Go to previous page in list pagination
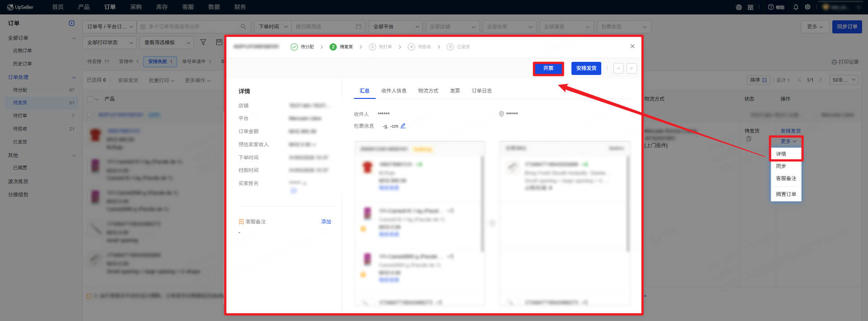Screen dimensions: 868x321 799,80
